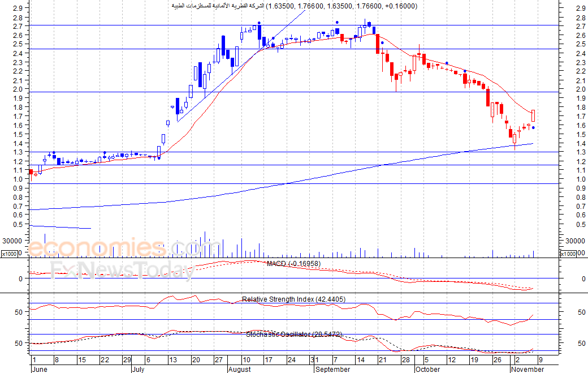Click the Arabic stock title with price values
This screenshot has width=588, height=373.
295,6
